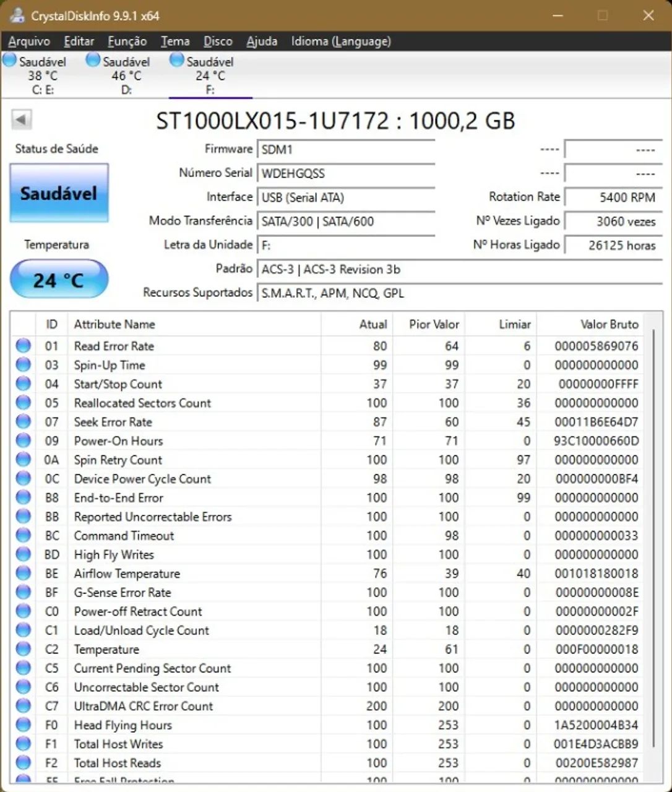Screen dimensions: 672x792
Task: Open the Idioma (Language) menu
Action: pos(341,41)
